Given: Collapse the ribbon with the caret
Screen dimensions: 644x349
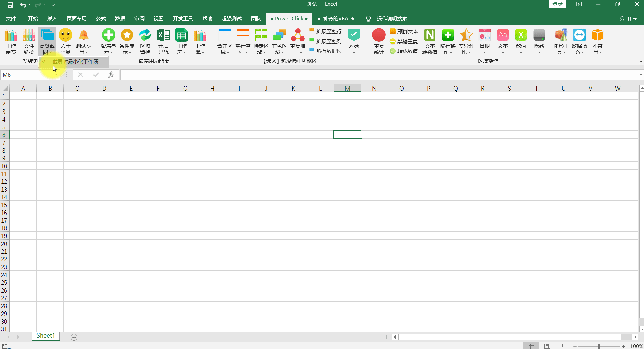Looking at the screenshot, I should pos(641,62).
